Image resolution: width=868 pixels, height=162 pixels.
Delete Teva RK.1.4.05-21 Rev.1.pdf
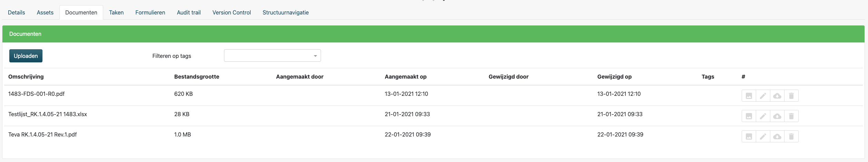(791, 136)
